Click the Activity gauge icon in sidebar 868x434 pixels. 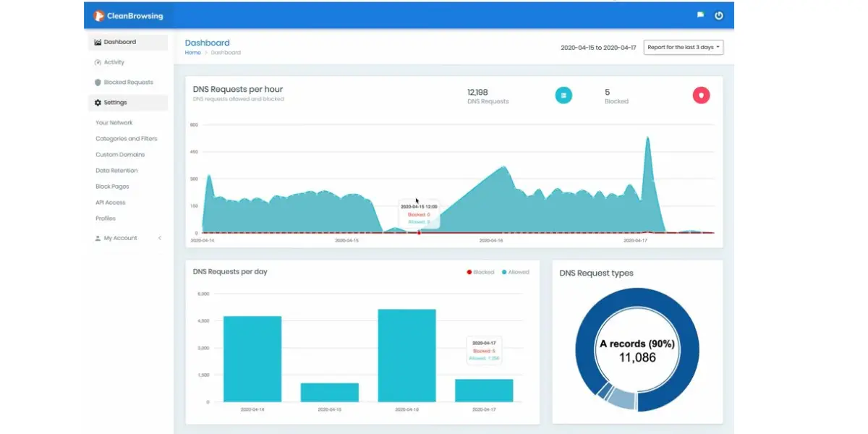click(98, 62)
